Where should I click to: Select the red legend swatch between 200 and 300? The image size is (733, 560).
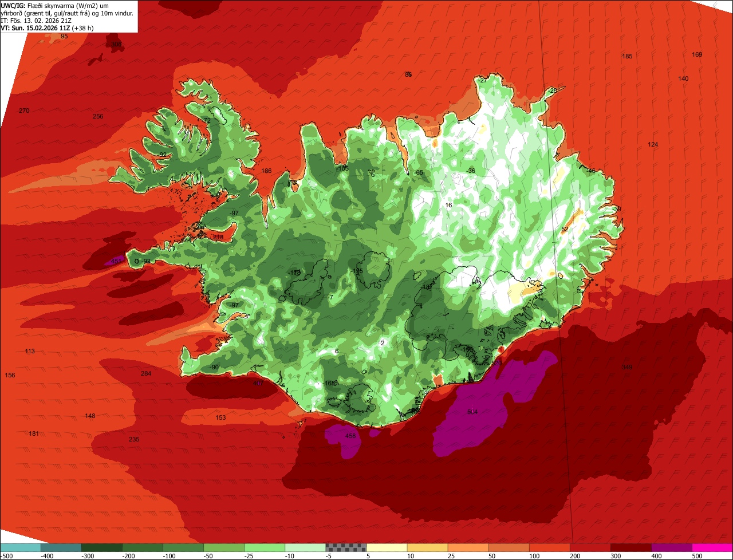[x=590, y=547]
